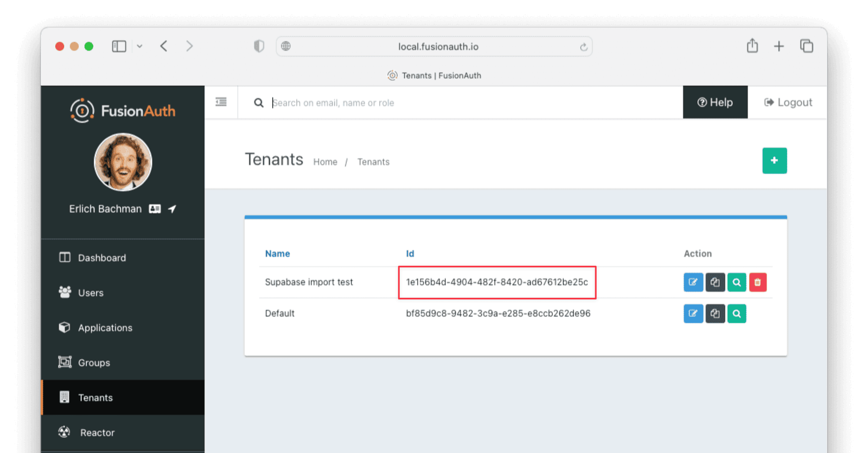The image size is (868, 453).
Task: Reload the page in Safari
Action: [584, 47]
